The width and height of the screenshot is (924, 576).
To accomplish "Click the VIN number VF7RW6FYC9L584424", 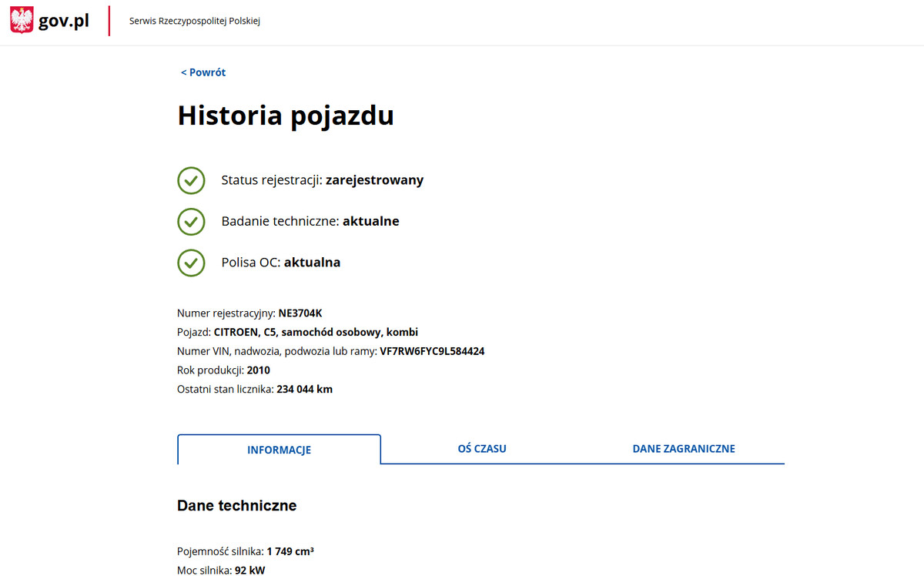I will (432, 351).
